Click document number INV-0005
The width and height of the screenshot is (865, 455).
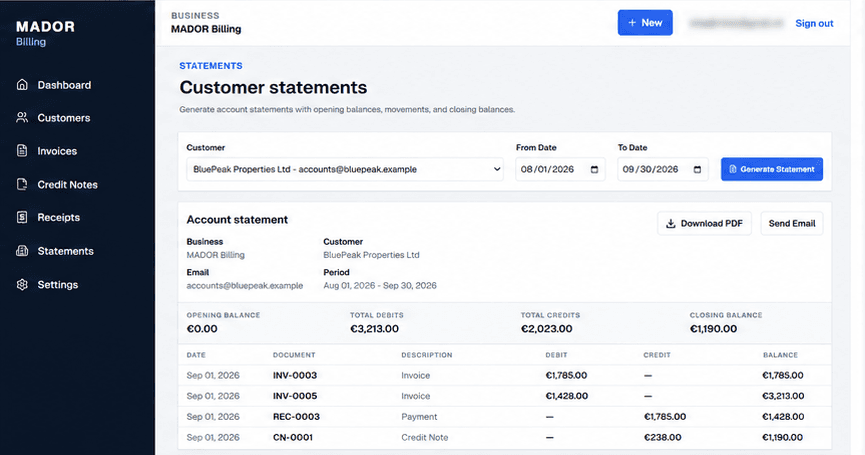pos(295,396)
